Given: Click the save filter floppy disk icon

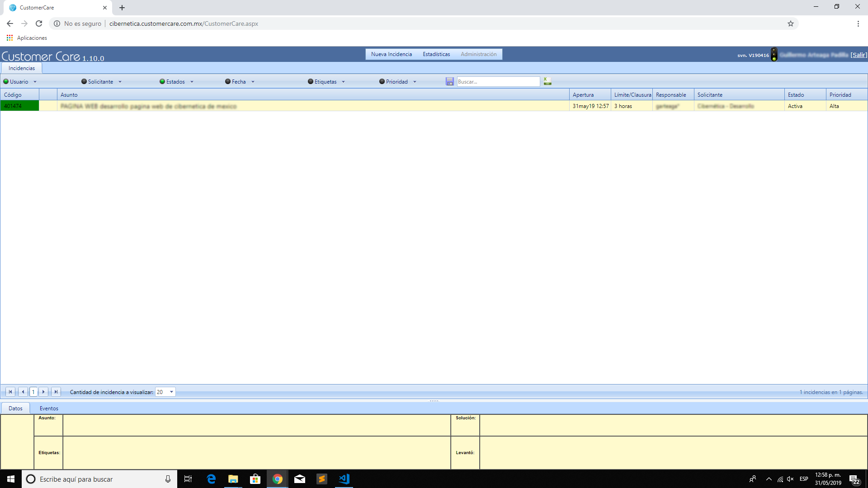Looking at the screenshot, I should [x=449, y=81].
